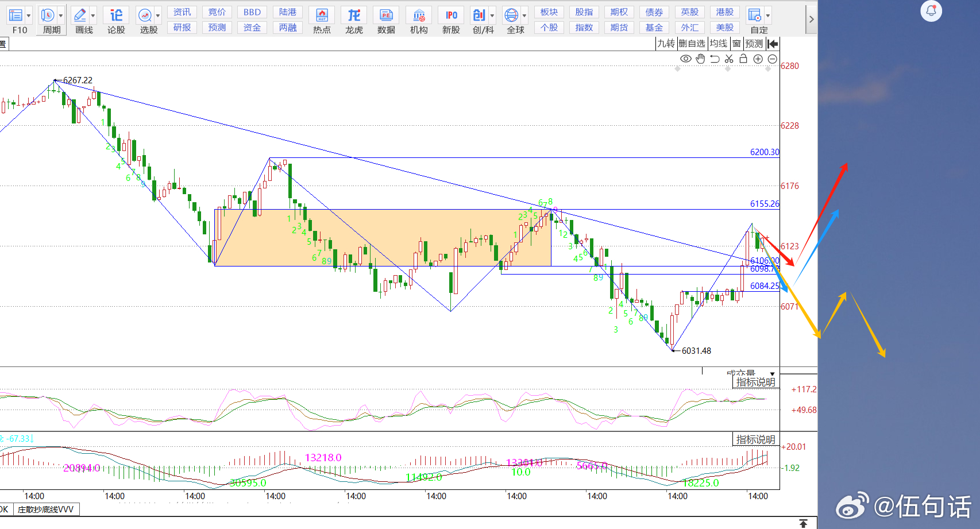
Task: Click the 债券 bonds button
Action: tap(654, 12)
